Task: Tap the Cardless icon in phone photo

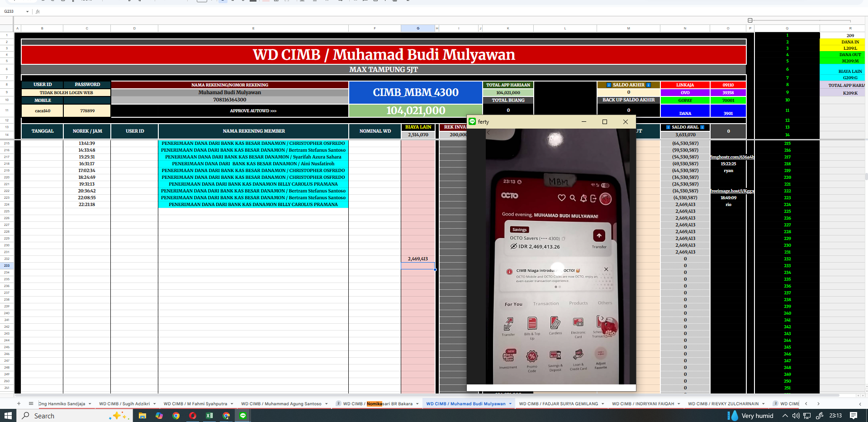Action: pyautogui.click(x=555, y=323)
